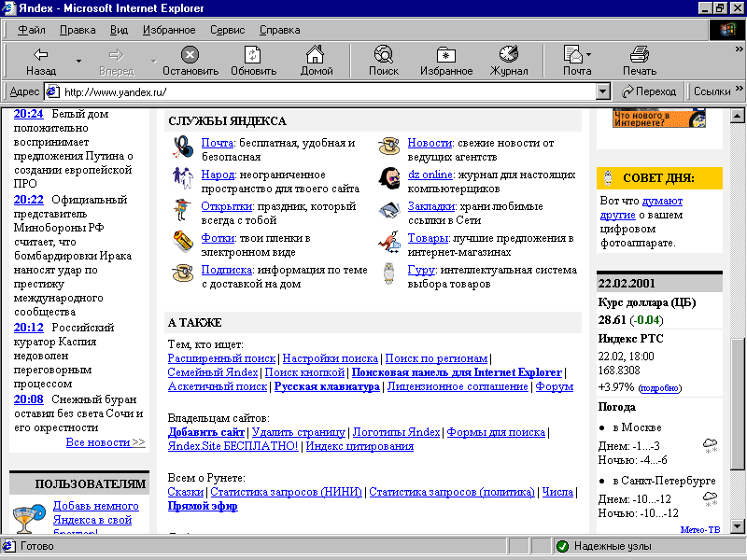Open the Семейный Яndex link

[x=213, y=372]
